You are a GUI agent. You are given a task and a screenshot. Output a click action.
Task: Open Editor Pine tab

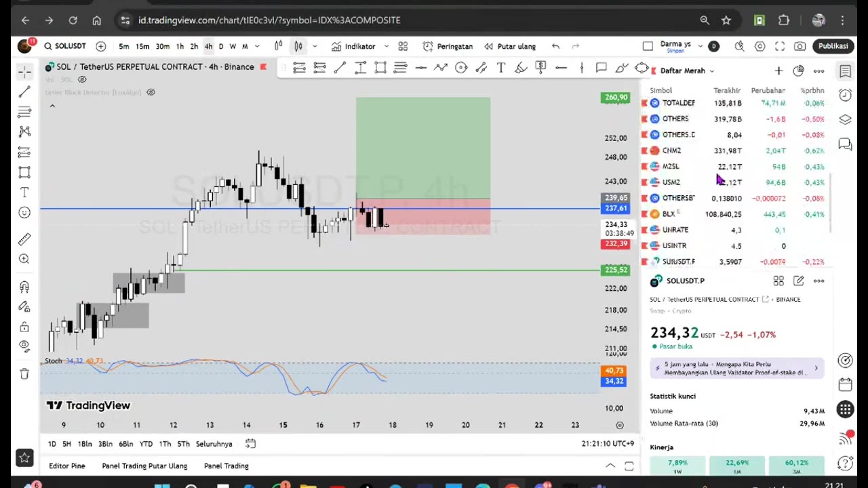coord(67,466)
